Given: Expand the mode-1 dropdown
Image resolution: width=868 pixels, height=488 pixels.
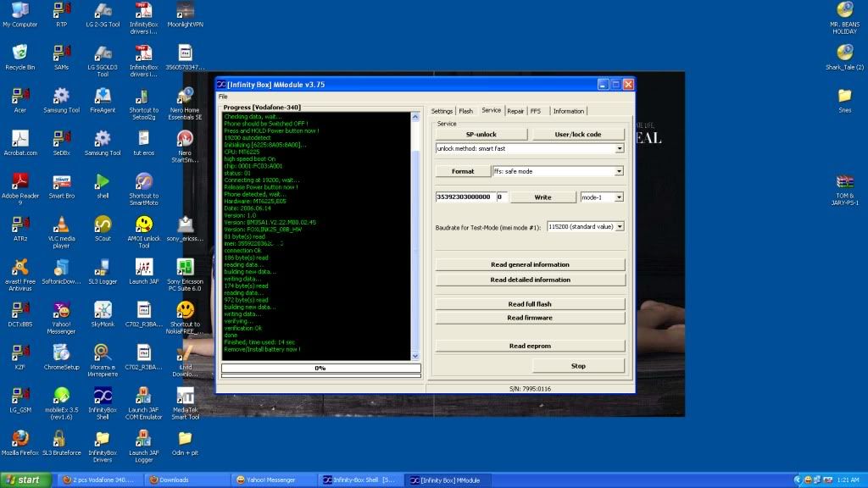Looking at the screenshot, I should tap(619, 197).
